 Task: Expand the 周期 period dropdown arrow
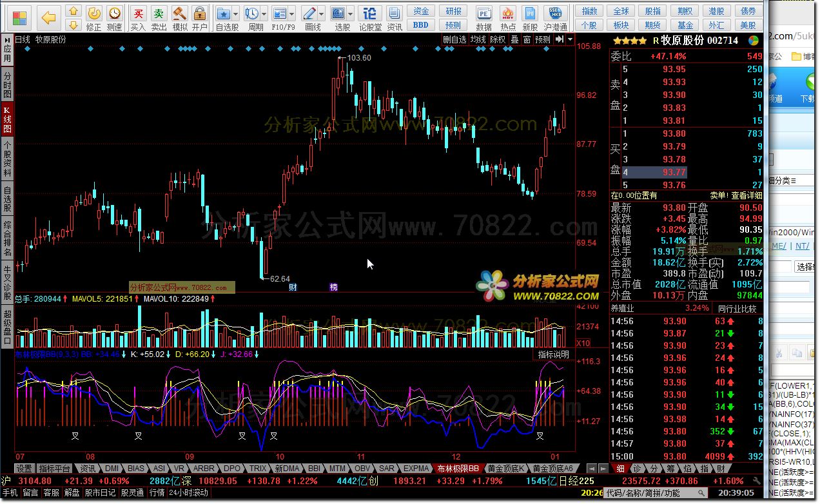264,14
